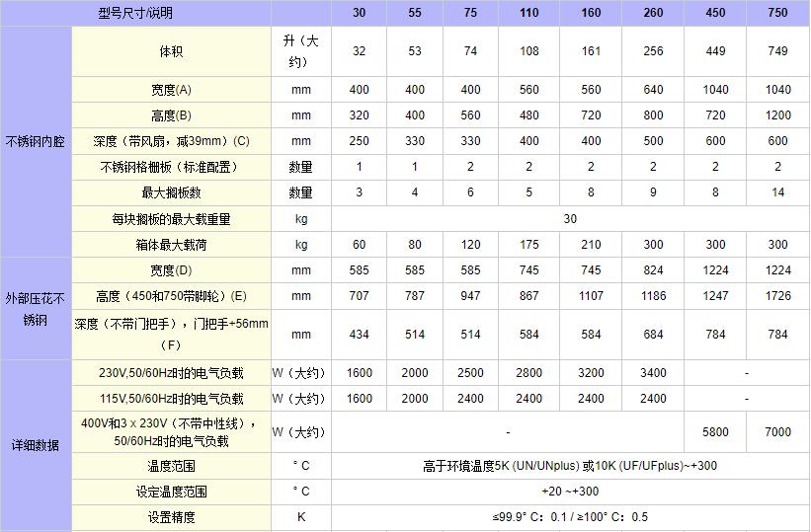811x532 pixels.
Task: Click the value 7000 in 400V load row
Action: pos(777,432)
